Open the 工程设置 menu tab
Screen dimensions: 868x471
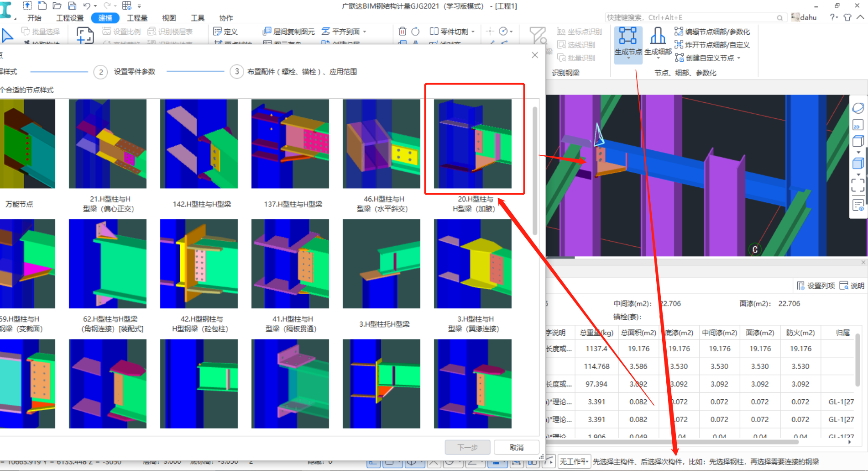[x=70, y=18]
